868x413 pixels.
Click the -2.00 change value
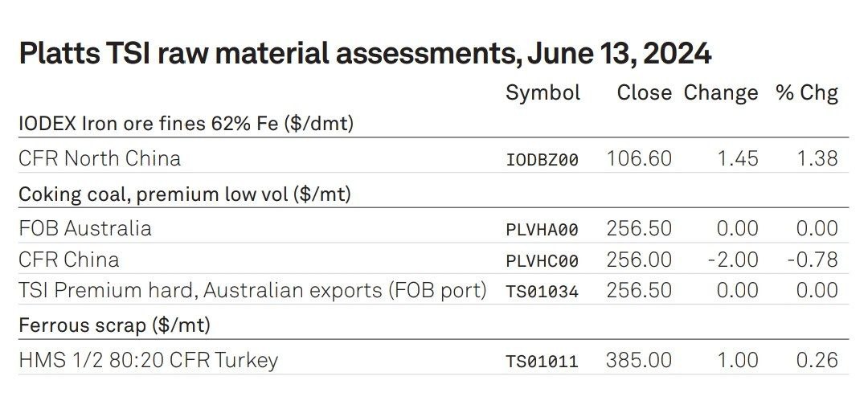[734, 260]
